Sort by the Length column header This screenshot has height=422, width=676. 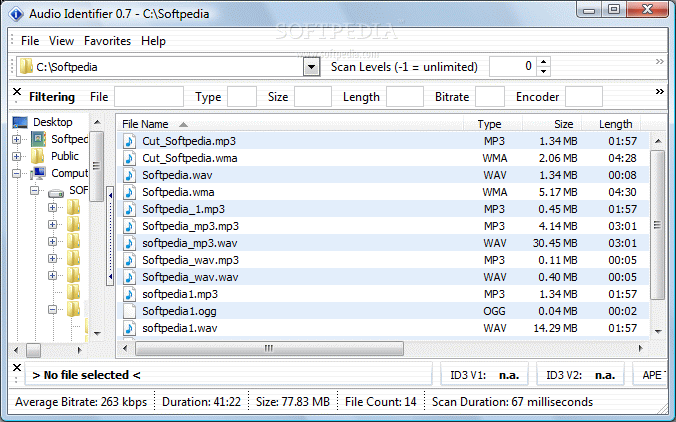click(x=611, y=124)
